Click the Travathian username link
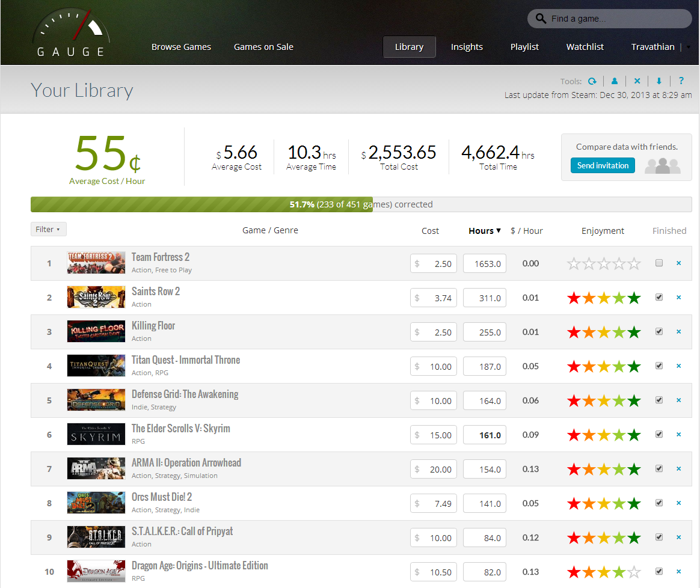The image size is (700, 588). 652,47
